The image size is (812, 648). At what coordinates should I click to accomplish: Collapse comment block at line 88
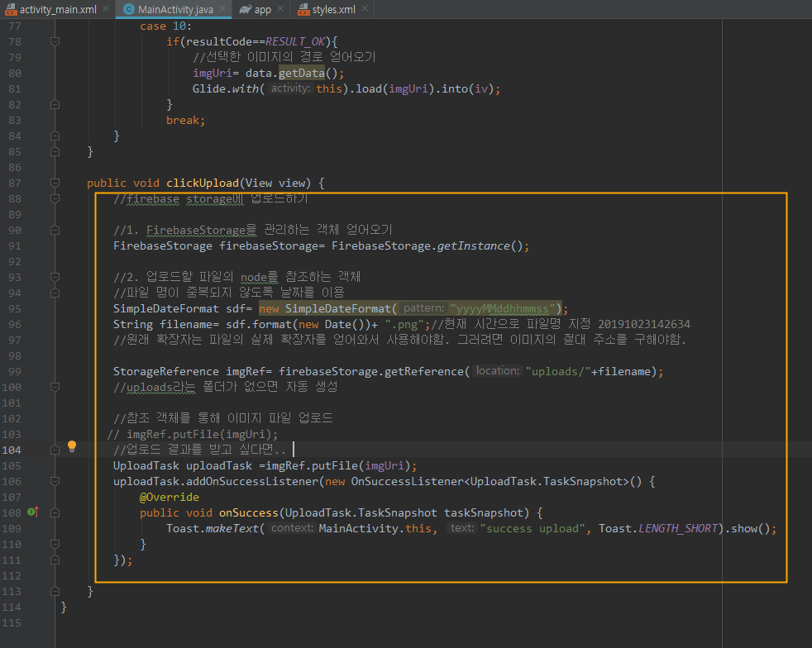coord(55,198)
